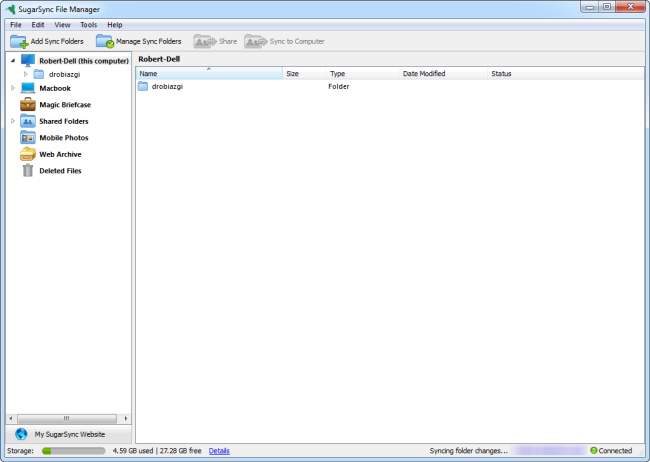Viewport: 650px width, 462px height.
Task: Expand the Shared Folders tree node
Action: [13, 121]
